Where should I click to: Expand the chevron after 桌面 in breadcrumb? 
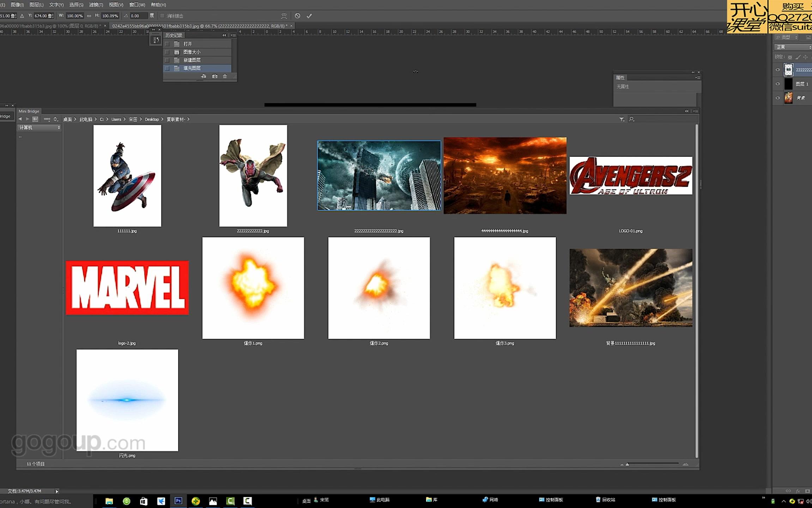75,119
